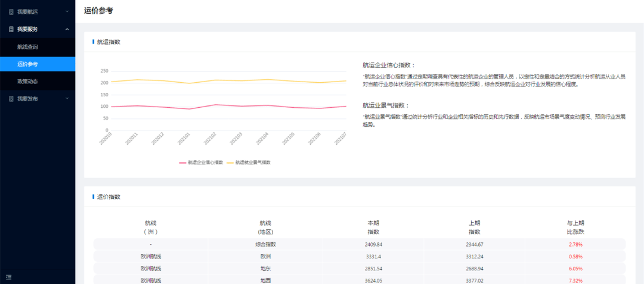The width and height of the screenshot is (644, 284).
Task: Click the 2344.67 value cell
Action: pos(475,244)
